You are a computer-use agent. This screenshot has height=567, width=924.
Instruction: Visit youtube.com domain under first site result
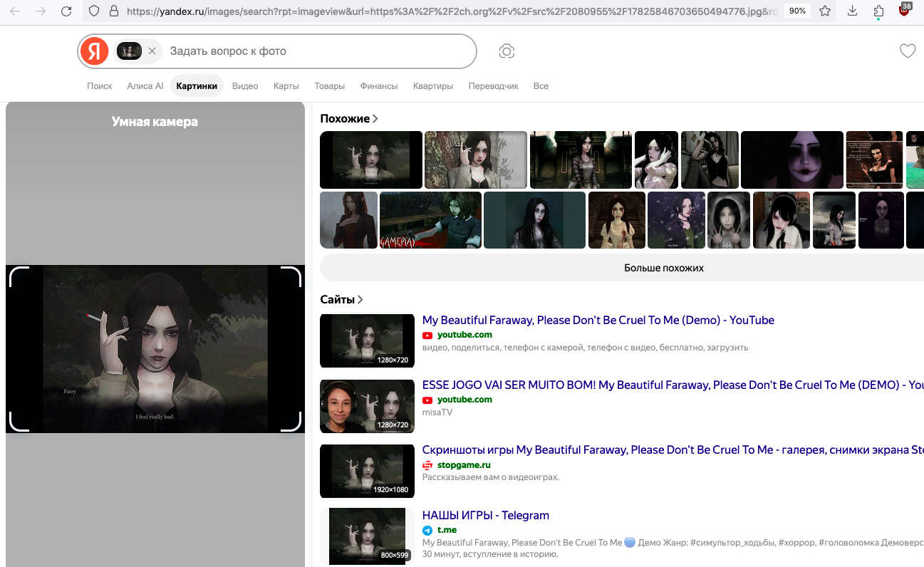[x=464, y=335]
